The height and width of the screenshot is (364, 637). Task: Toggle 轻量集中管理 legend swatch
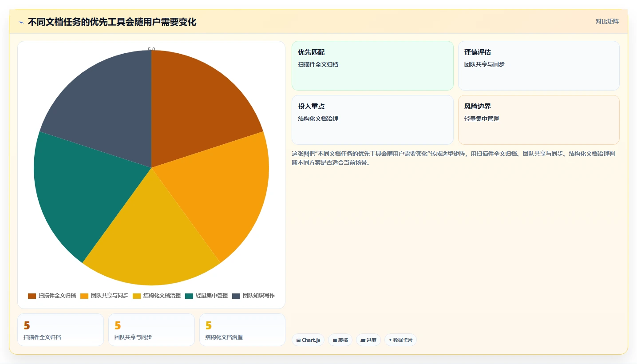[x=189, y=296]
